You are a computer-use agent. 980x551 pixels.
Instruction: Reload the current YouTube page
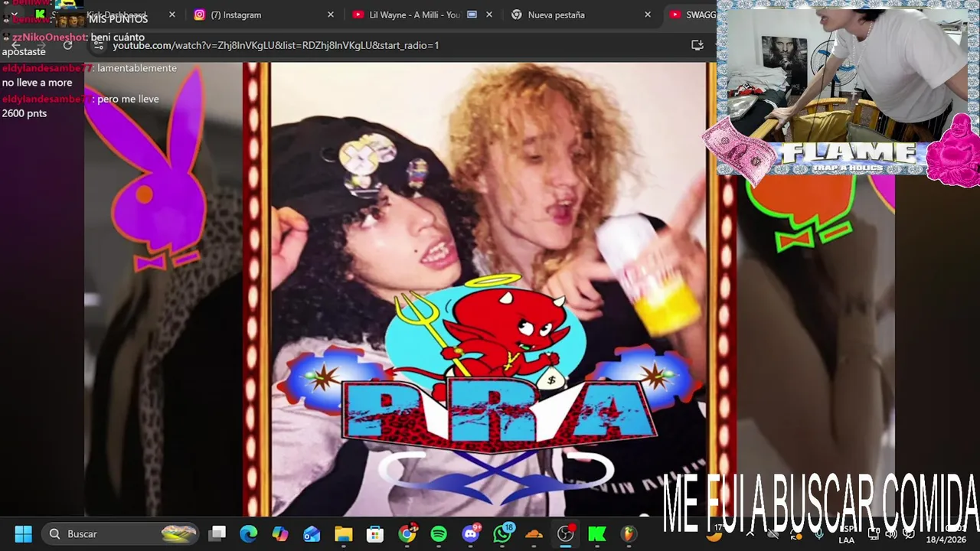coord(67,45)
